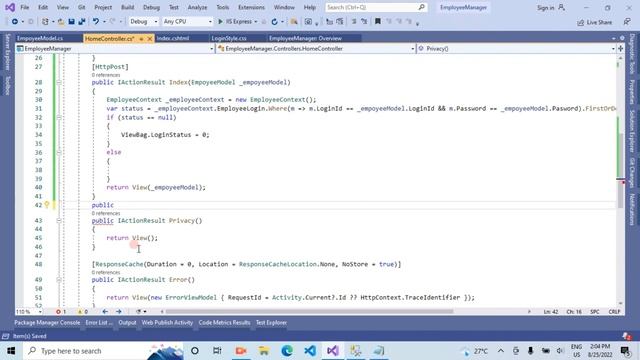Collapse the Privacy method at line 43

(59, 220)
